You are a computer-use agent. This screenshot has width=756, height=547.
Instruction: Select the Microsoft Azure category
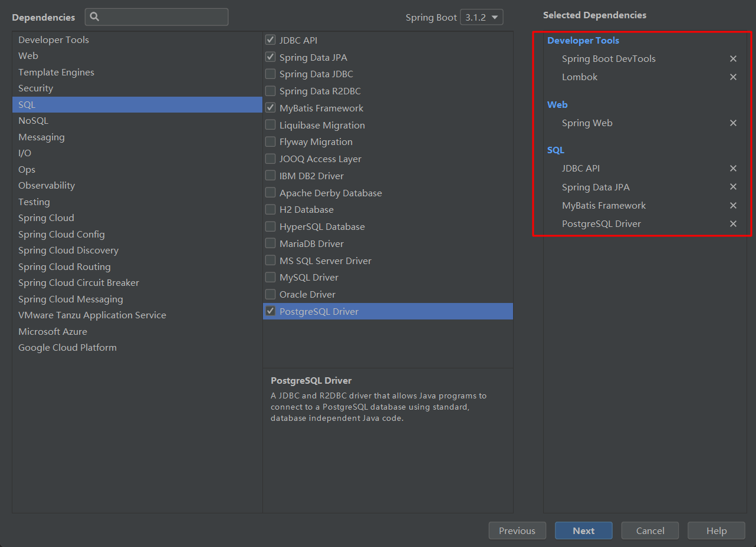tap(137, 332)
